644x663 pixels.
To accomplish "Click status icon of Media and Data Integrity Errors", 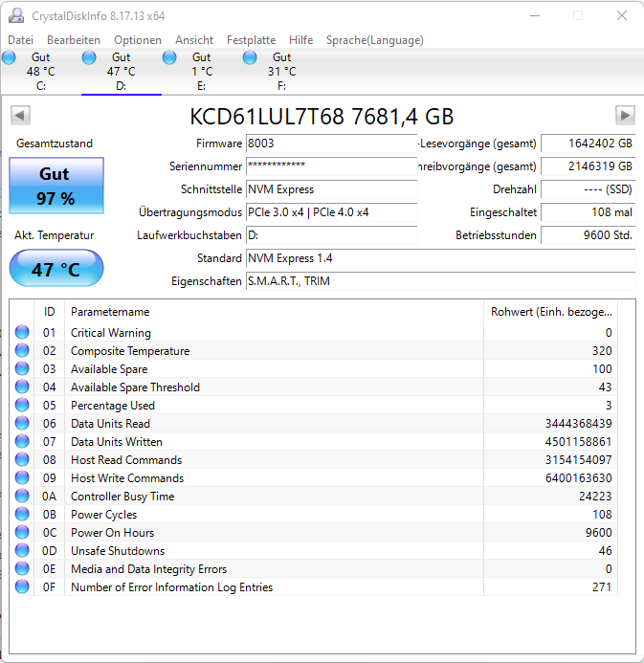I will pyautogui.click(x=22, y=568).
